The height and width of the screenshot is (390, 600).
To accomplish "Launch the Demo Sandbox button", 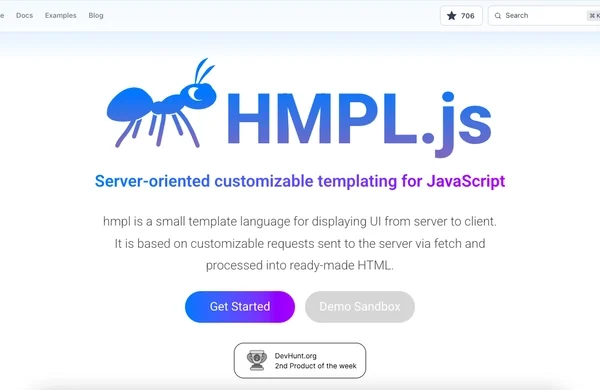I will point(360,307).
